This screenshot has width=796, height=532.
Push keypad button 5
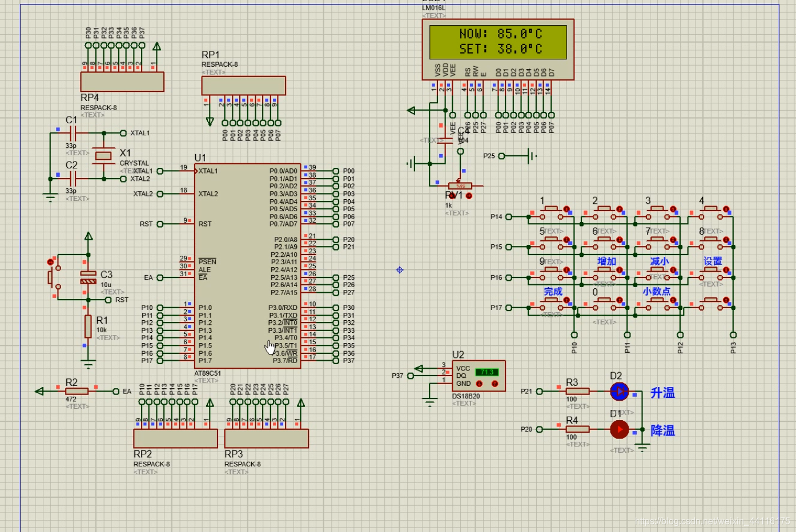point(550,243)
